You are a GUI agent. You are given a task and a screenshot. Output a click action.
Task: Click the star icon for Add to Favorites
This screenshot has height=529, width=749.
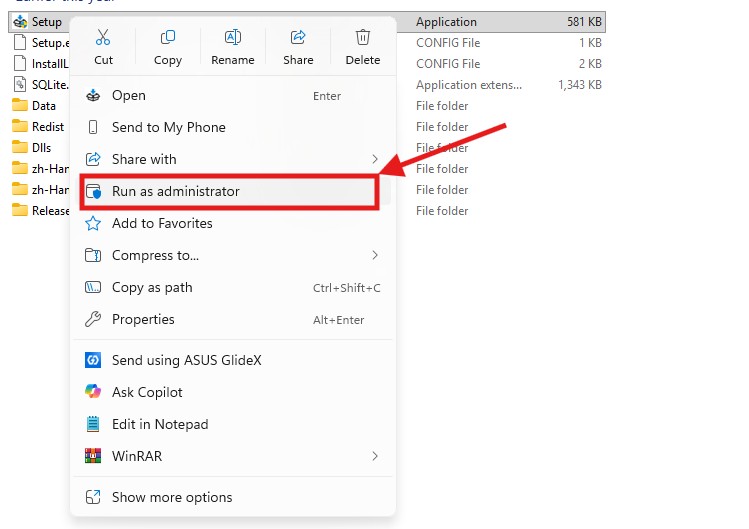point(93,223)
